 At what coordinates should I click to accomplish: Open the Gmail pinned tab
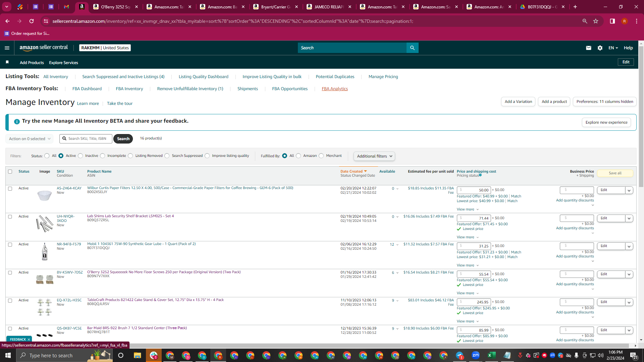click(66, 7)
